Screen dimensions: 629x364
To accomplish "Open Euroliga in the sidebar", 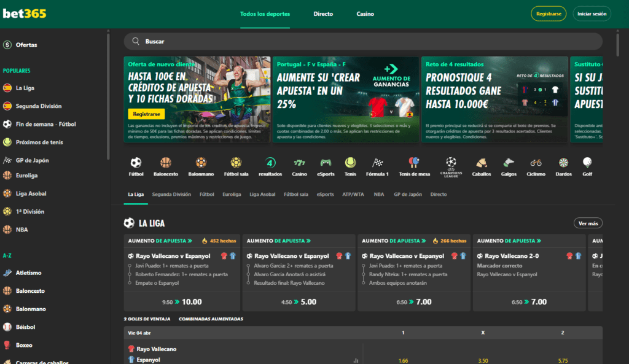I will click(26, 175).
